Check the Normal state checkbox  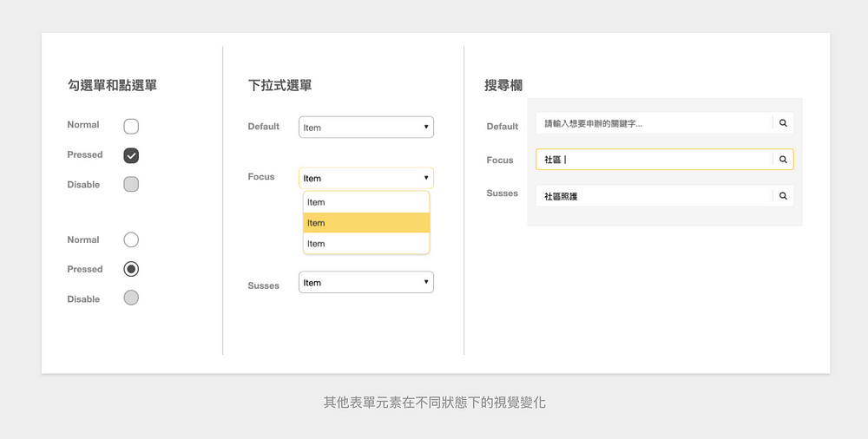[x=131, y=126]
